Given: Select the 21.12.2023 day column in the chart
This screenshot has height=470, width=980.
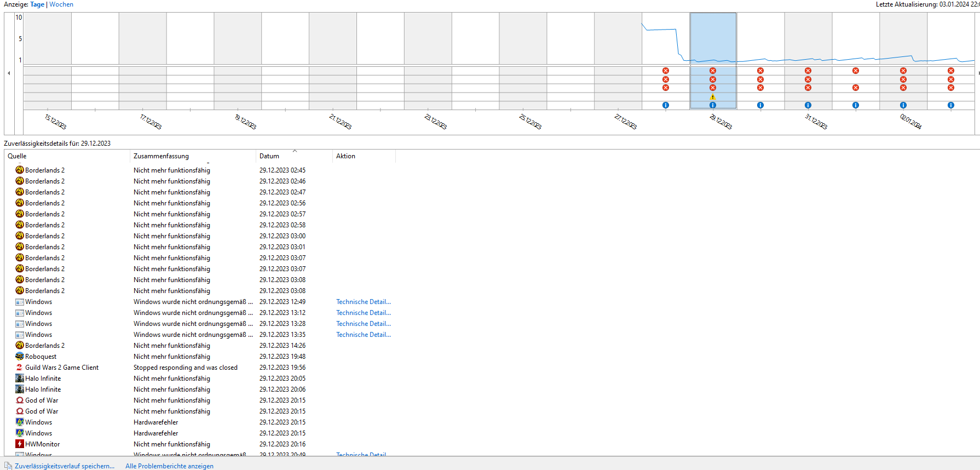Looking at the screenshot, I should point(333,60).
